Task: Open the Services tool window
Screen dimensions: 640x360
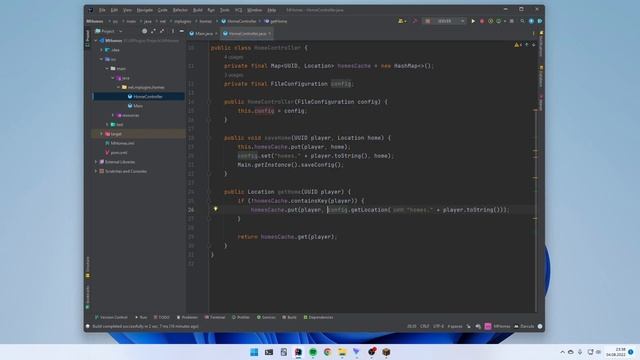Action: 266,317
